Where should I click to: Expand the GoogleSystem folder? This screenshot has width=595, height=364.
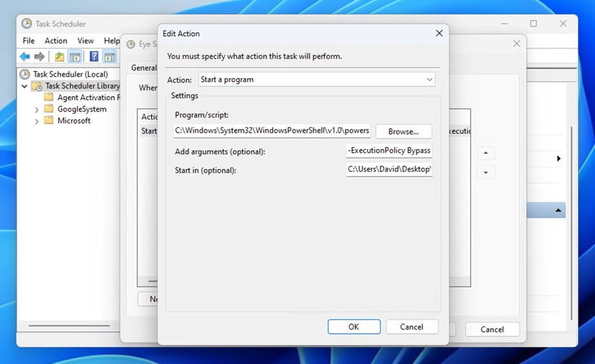(36, 110)
